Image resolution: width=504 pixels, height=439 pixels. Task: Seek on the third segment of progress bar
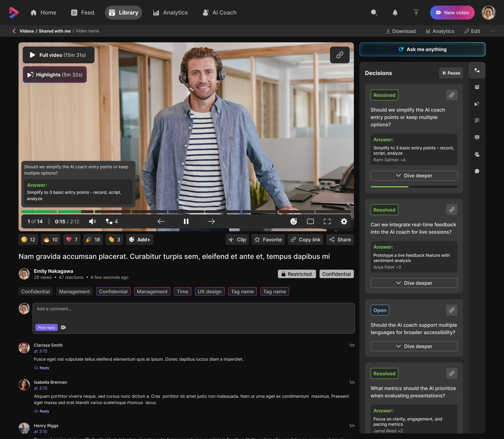tap(113, 211)
